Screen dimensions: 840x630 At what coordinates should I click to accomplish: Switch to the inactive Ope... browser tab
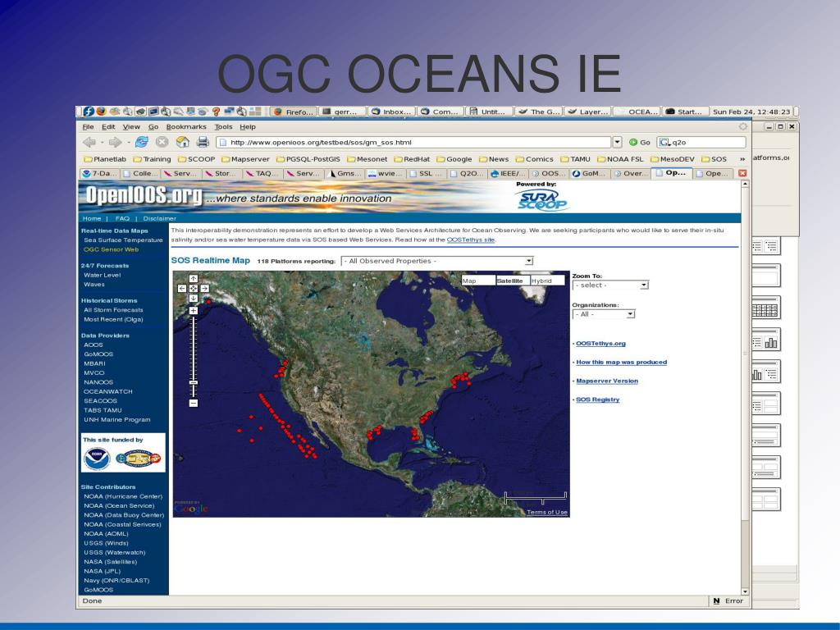pos(714,173)
